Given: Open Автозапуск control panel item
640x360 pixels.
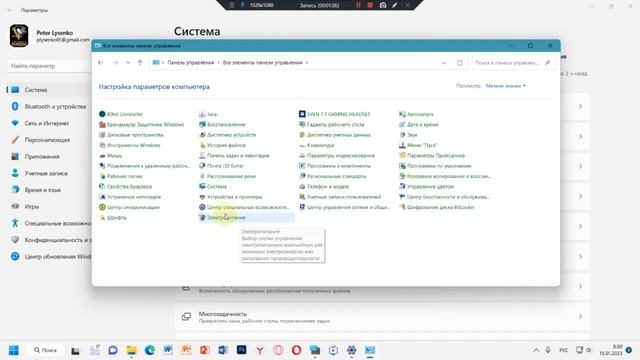Looking at the screenshot, I should pyautogui.click(x=416, y=114).
